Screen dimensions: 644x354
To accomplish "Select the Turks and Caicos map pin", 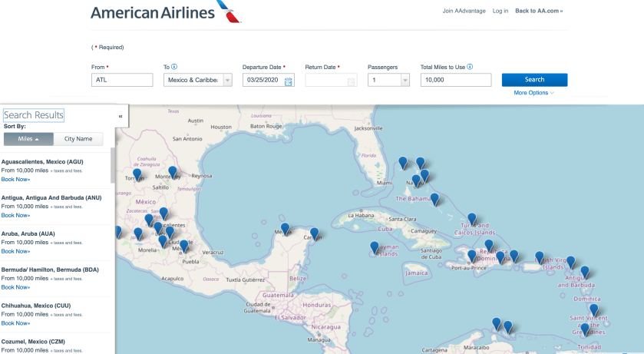I will 471,219.
